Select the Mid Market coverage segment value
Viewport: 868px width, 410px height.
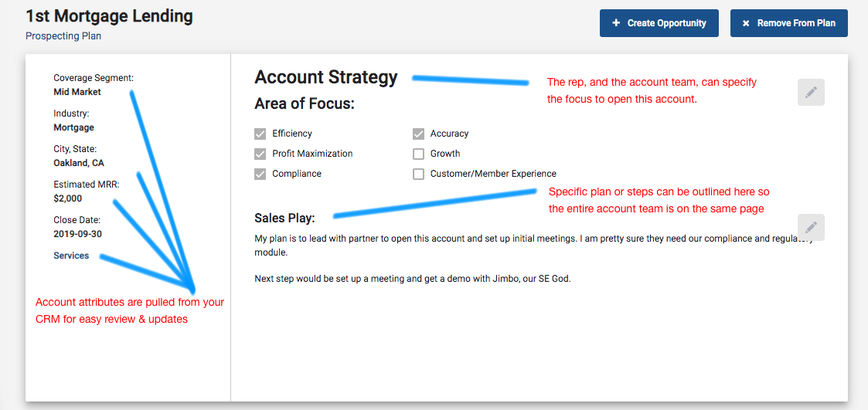point(77,92)
